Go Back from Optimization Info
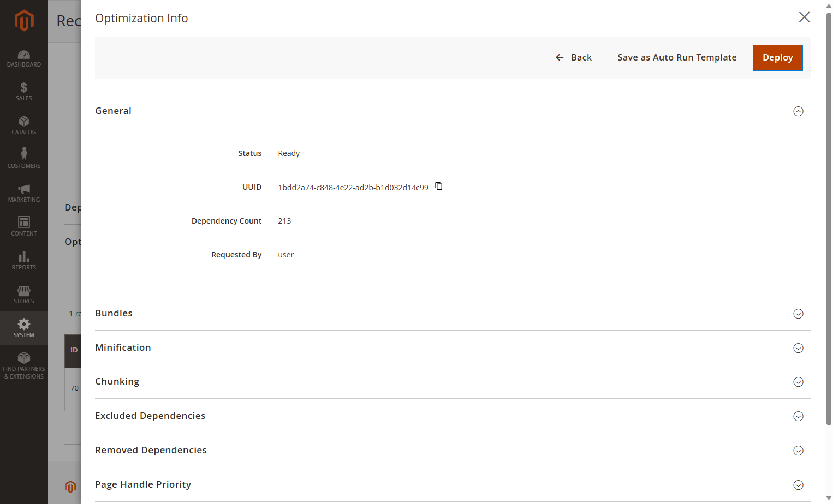 click(574, 58)
